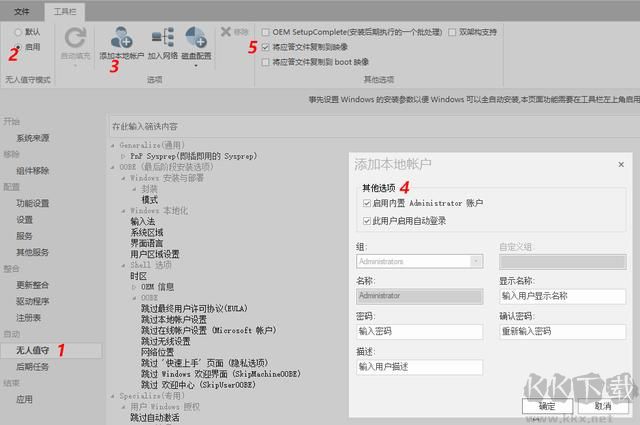Select 无人值守 in sidebar
Screen dimensions: 640x425
51,350
